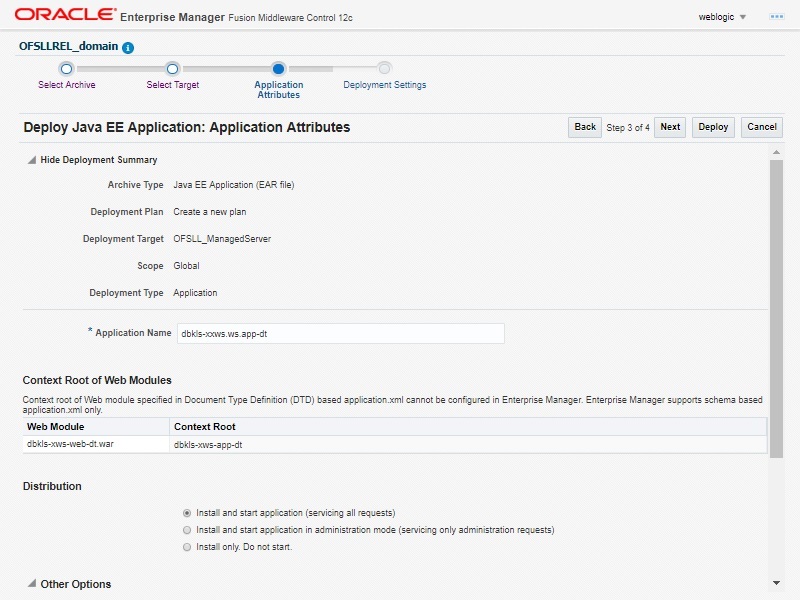Click the Back button
Image resolution: width=800 pixels, height=600 pixels.
(585, 127)
